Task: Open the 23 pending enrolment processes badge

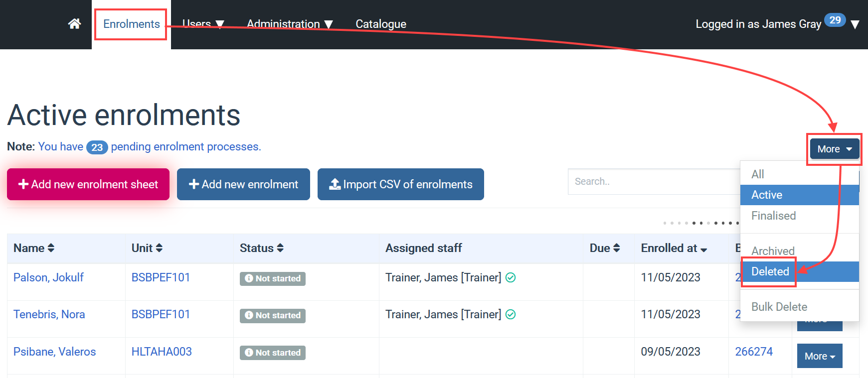Action: 97,147
